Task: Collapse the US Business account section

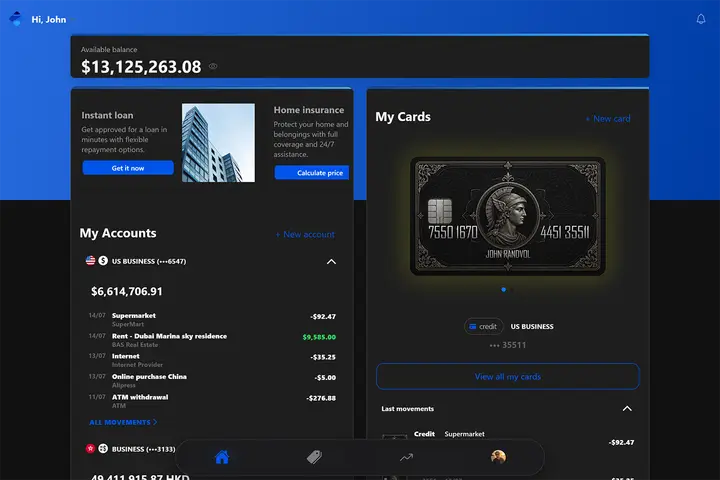Action: tap(331, 262)
